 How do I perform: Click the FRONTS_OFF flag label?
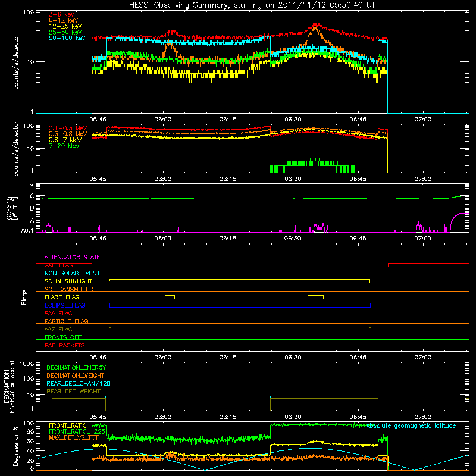pos(63,337)
